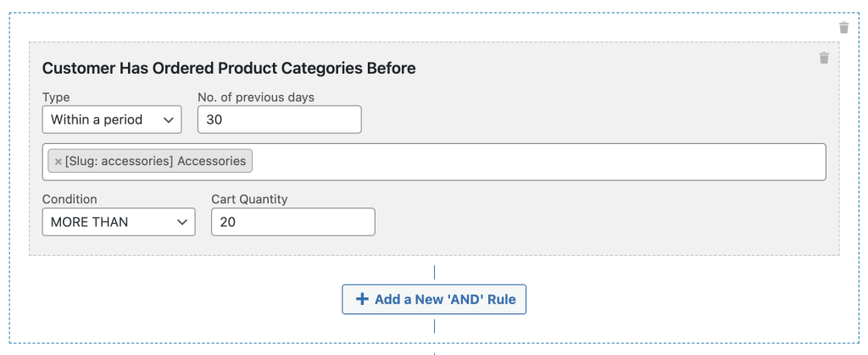The width and height of the screenshot is (868, 355).
Task: Click the plus icon on the AND rule button
Action: coord(361,299)
